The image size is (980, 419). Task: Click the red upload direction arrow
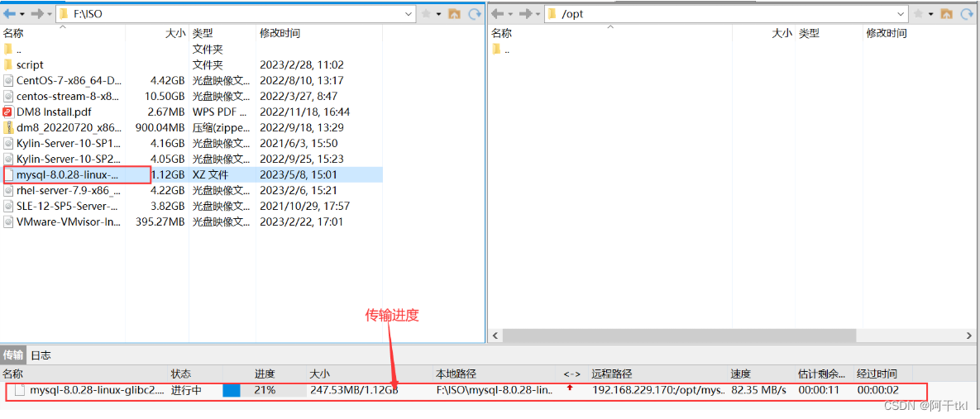pyautogui.click(x=570, y=388)
